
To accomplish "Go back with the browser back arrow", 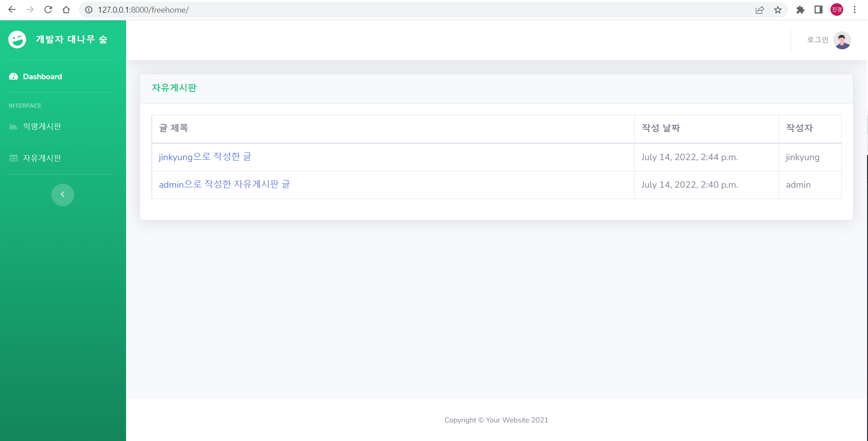I will coord(12,9).
